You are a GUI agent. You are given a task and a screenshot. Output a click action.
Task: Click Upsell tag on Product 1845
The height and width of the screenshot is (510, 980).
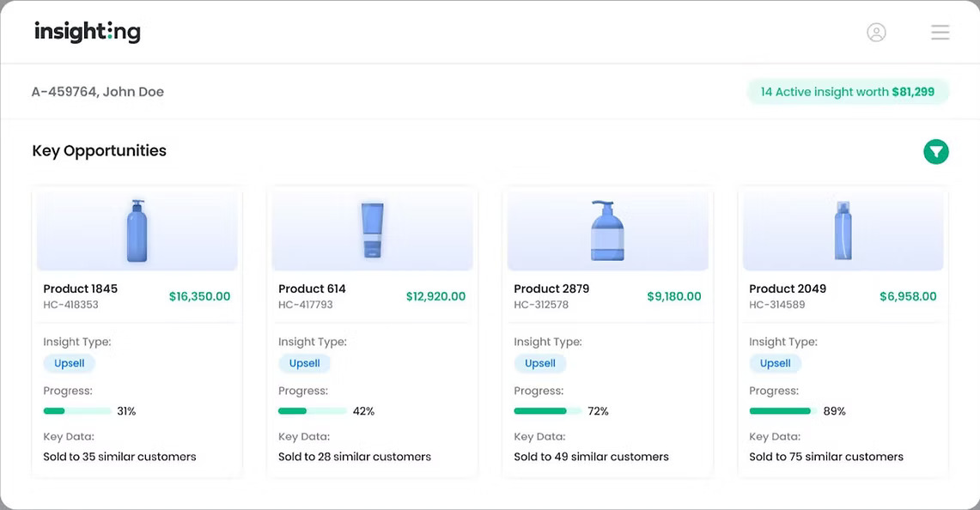pos(69,363)
